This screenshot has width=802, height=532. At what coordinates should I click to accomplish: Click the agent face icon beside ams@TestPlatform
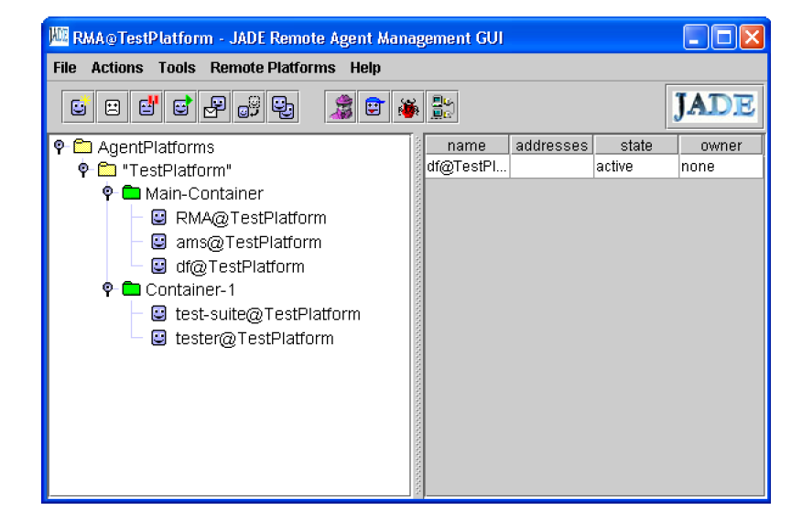(159, 242)
